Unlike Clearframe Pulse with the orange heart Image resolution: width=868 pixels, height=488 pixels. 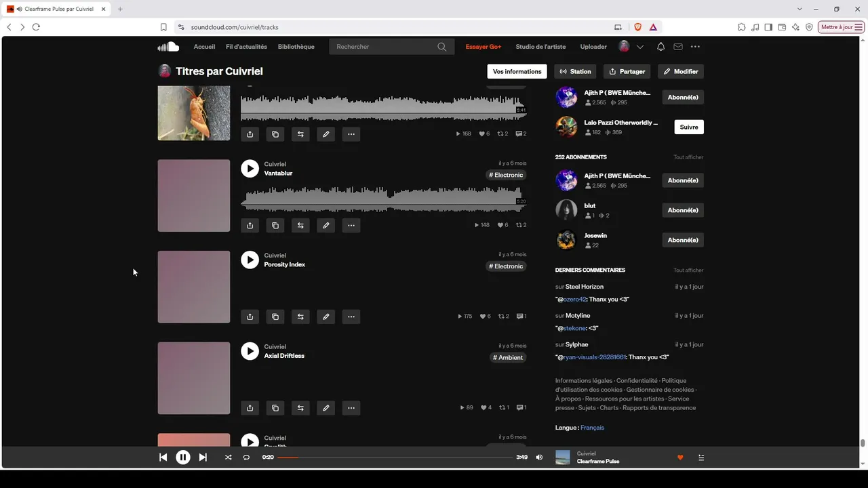coord(680,457)
